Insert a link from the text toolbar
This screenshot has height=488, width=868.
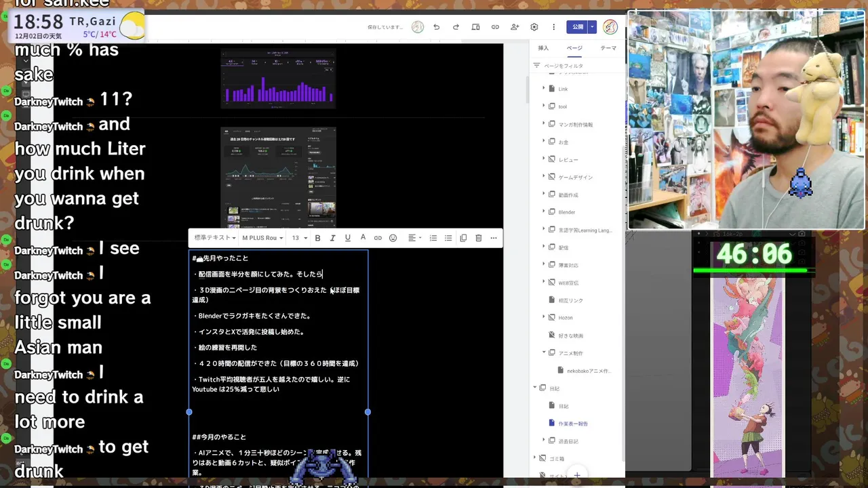378,238
